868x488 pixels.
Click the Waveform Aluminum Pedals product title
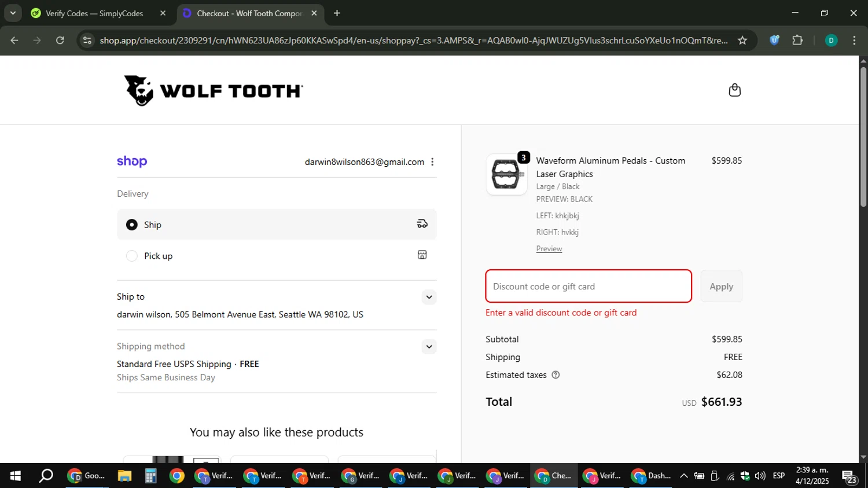pos(610,167)
